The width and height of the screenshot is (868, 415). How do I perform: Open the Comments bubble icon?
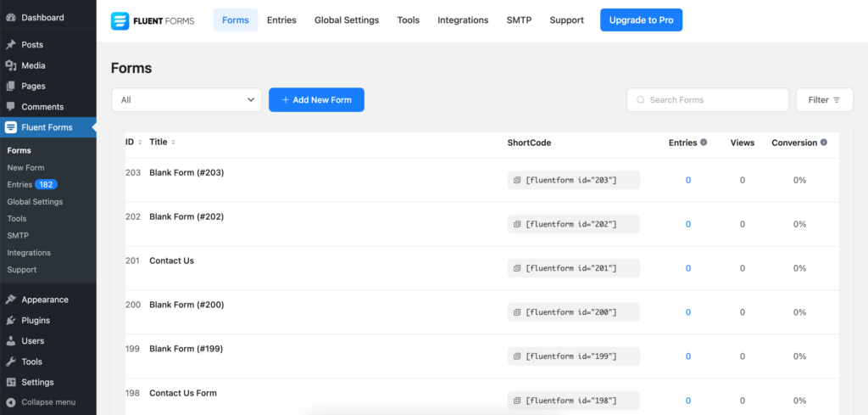(10, 106)
